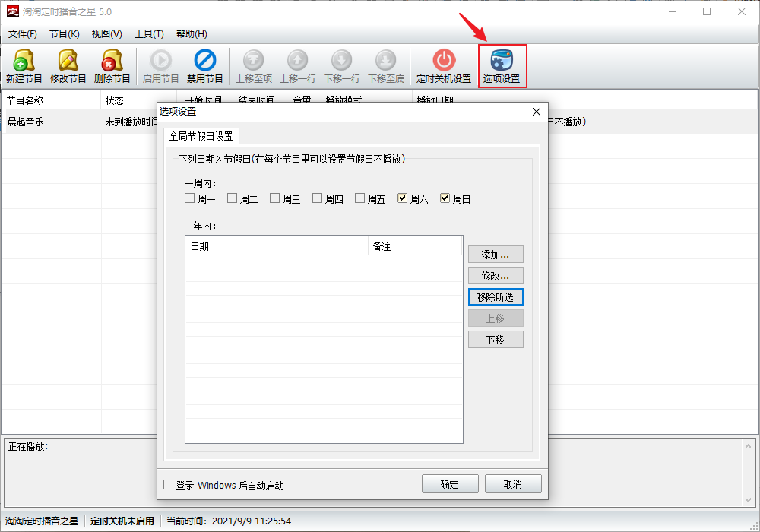This screenshot has width=760, height=532.
Task: Enable 登录 Windows 后自动启动 checkbox
Action: point(168,485)
